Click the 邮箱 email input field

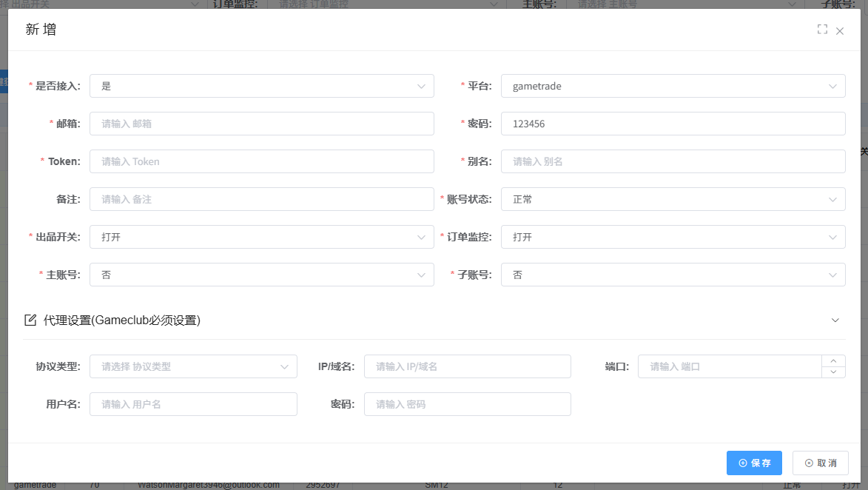click(x=260, y=123)
